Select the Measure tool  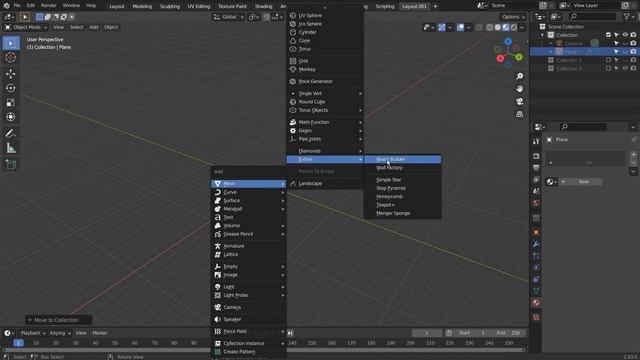(11, 148)
